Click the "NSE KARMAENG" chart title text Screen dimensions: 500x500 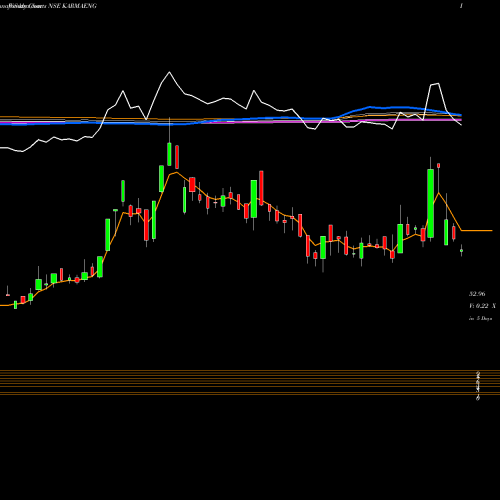point(73,6)
